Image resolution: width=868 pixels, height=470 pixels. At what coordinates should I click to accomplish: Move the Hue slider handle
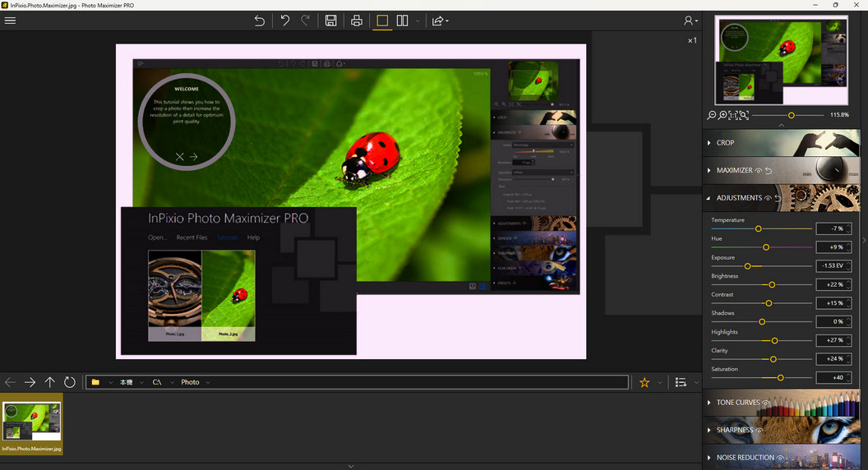[766, 247]
